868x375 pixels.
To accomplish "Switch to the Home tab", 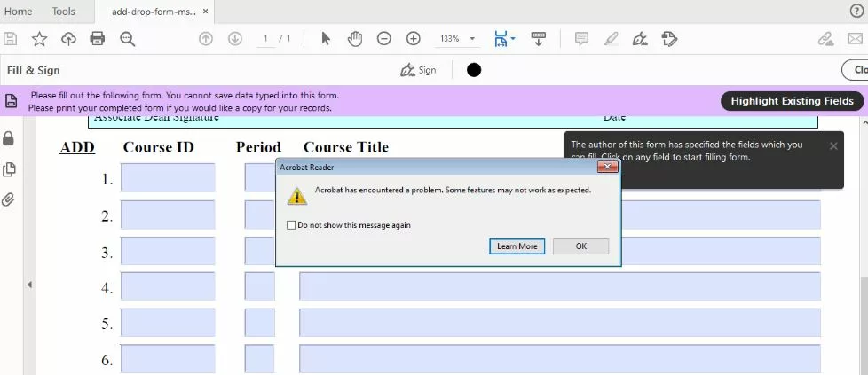I will click(19, 11).
